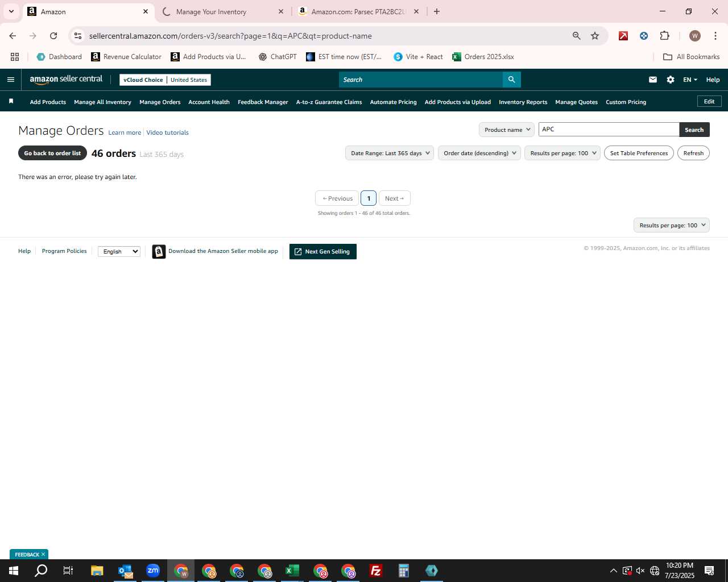Click the zoom magnifier icon in address bar
This screenshot has height=582, width=728.
pyautogui.click(x=577, y=36)
